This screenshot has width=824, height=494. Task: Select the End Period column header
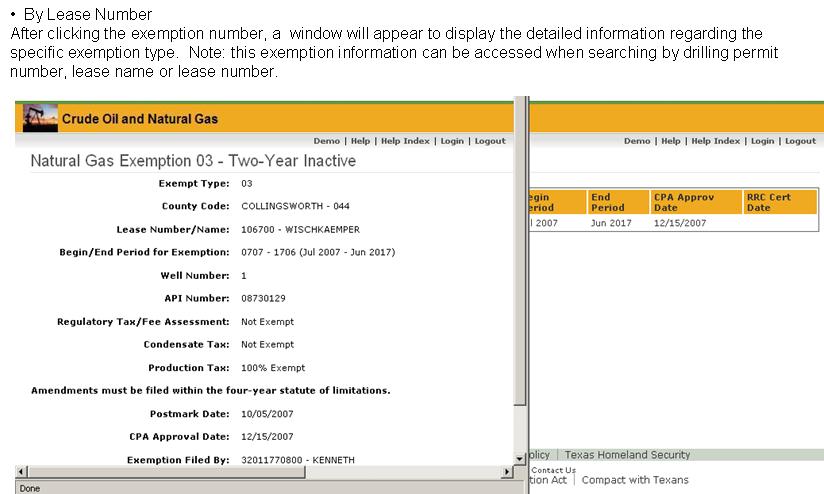point(608,202)
